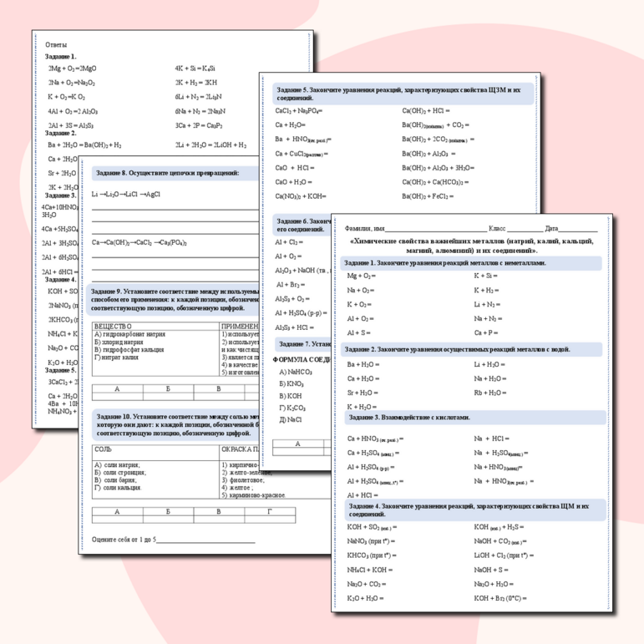Select equation "Na + HCl ="

coord(492,439)
